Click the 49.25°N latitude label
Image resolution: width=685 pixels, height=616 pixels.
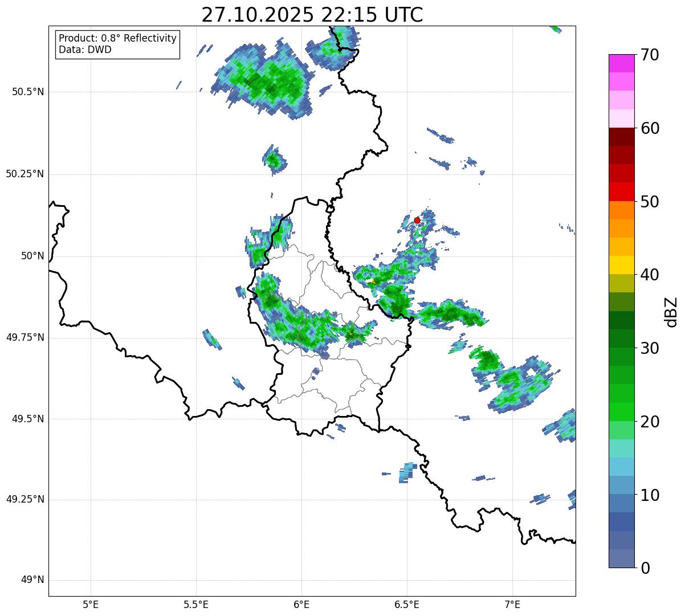pyautogui.click(x=25, y=499)
